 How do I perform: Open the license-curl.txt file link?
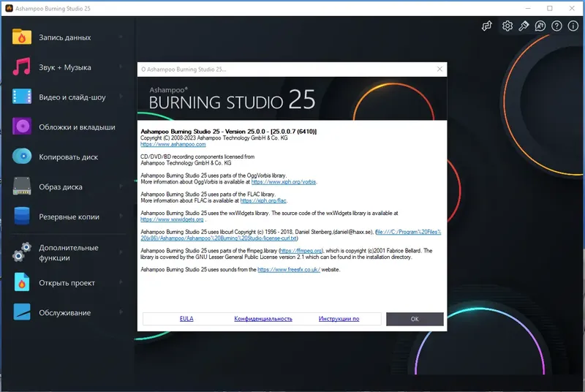coord(291,235)
